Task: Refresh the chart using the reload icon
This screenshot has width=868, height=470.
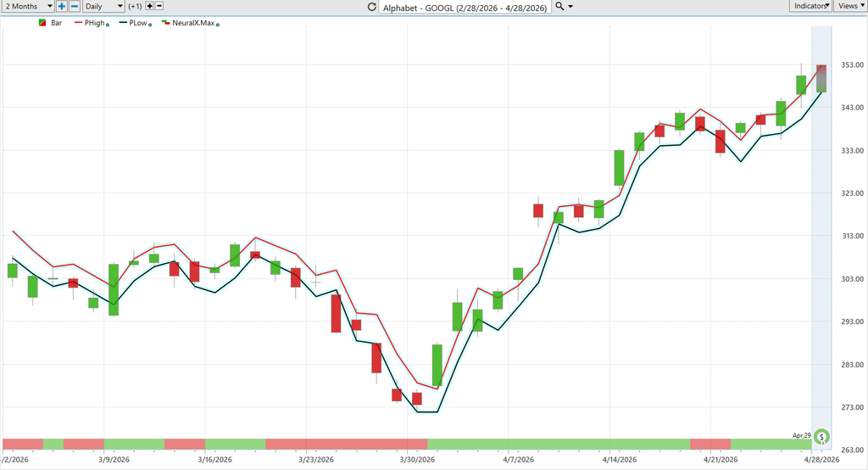Action: tap(372, 7)
